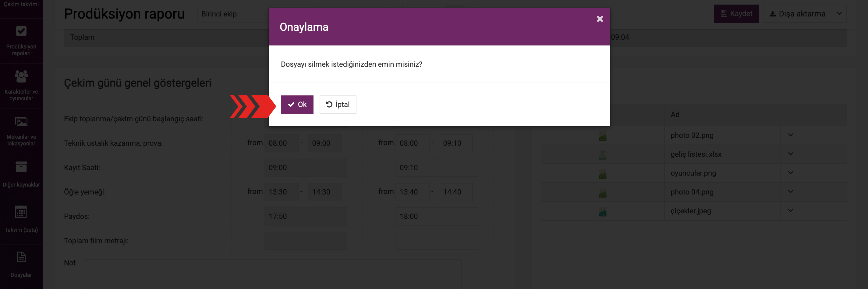Click first Toplam film metrajı field
The height and width of the screenshot is (289, 868).
[306, 241]
